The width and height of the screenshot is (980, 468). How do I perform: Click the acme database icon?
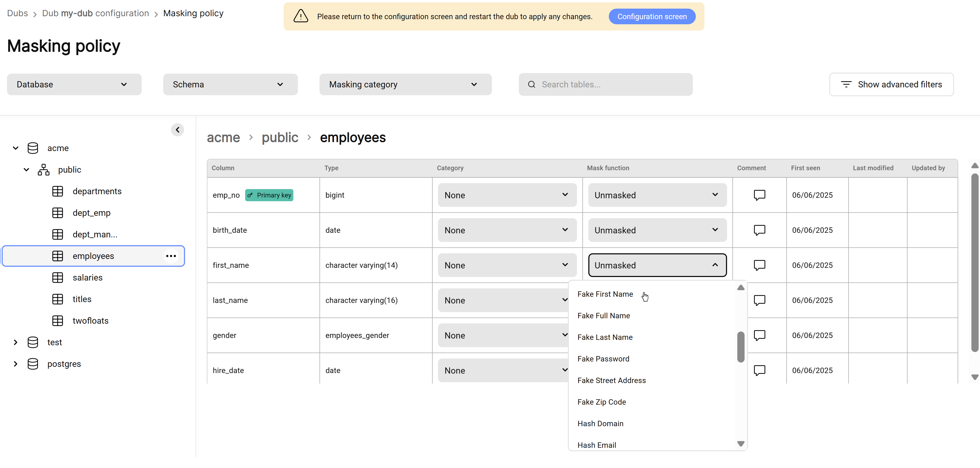coord(33,148)
